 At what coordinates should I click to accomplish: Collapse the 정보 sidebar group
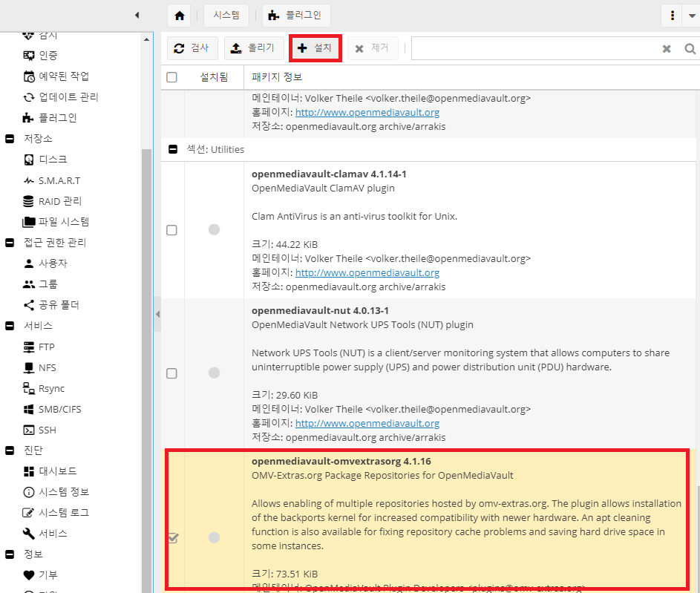click(x=10, y=554)
